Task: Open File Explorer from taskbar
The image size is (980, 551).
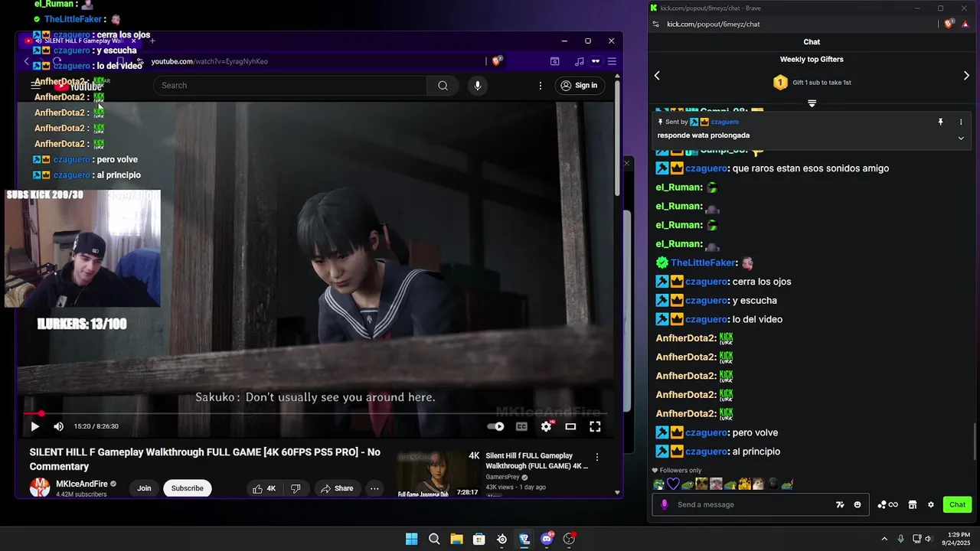Action: pyautogui.click(x=456, y=539)
